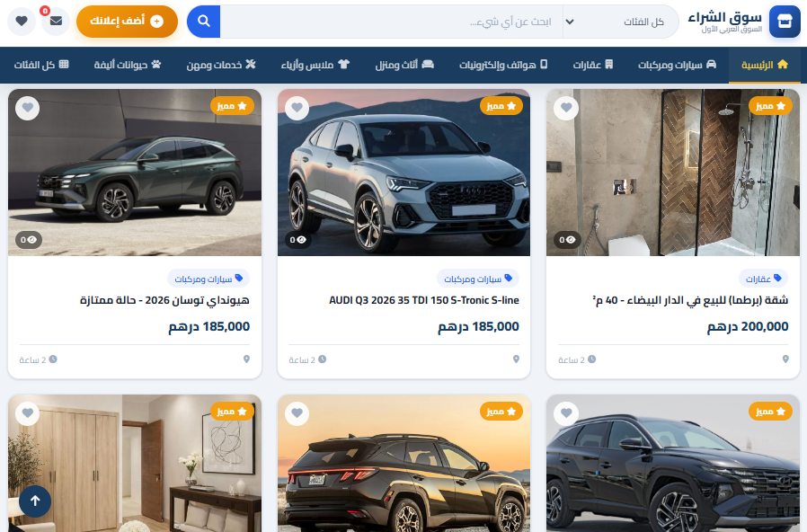
Task: Favorite the Hyundai Tucson 2026 listing
Action: click(28, 109)
